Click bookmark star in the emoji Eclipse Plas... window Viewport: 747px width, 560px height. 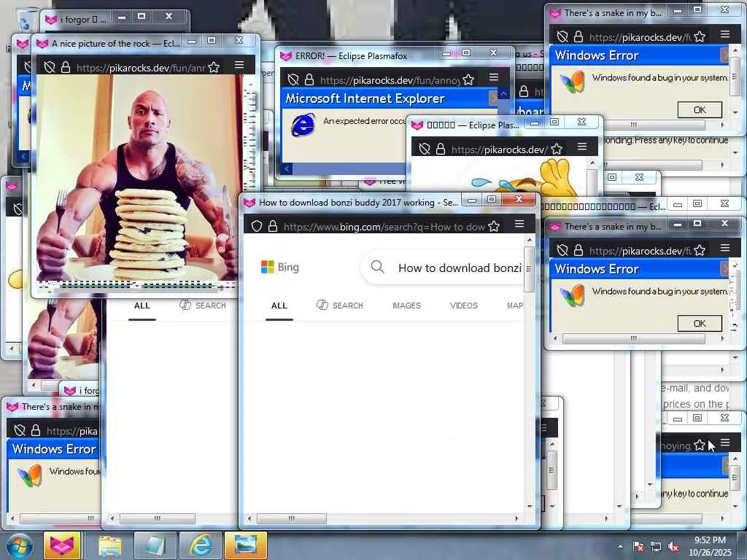[557, 149]
